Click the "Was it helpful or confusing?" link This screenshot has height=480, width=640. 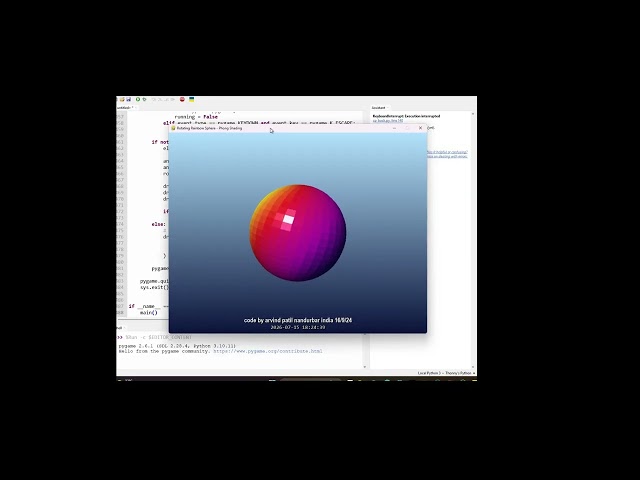(447, 152)
